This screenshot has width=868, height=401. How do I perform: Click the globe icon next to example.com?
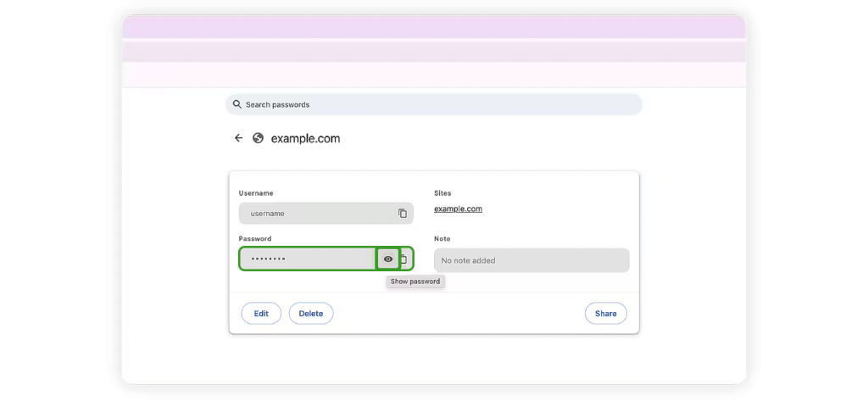(x=258, y=138)
